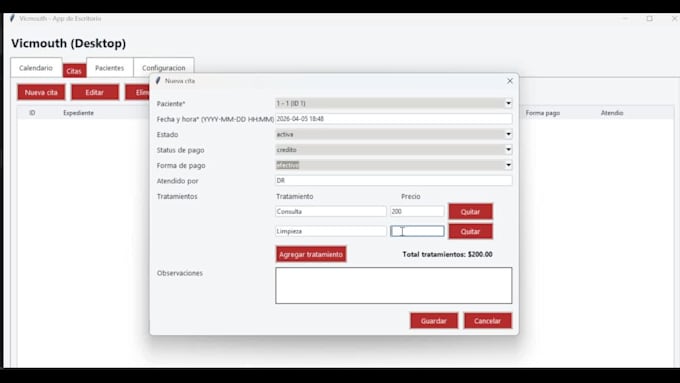This screenshot has height=383, width=680.
Task: Click the Consulta treatment name field
Action: (330, 211)
